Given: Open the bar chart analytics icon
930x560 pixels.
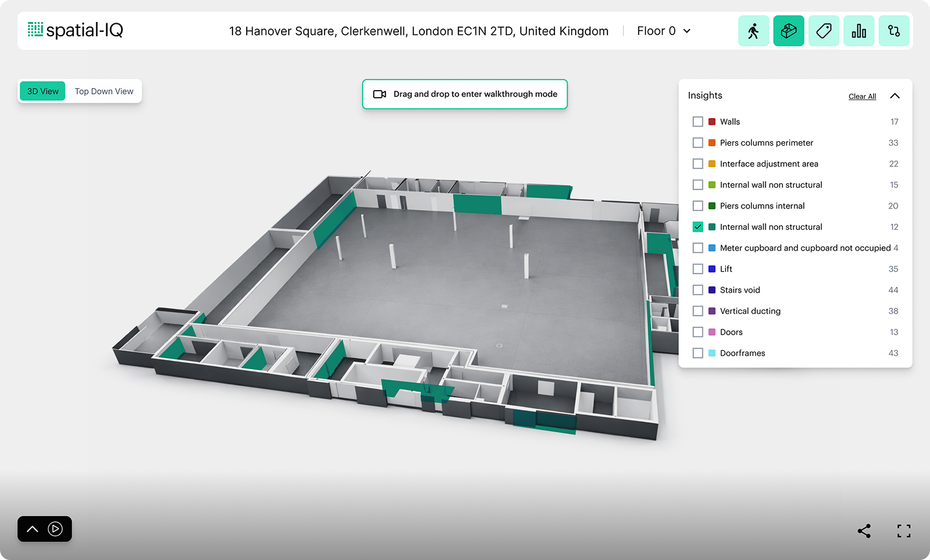Looking at the screenshot, I should pyautogui.click(x=858, y=31).
